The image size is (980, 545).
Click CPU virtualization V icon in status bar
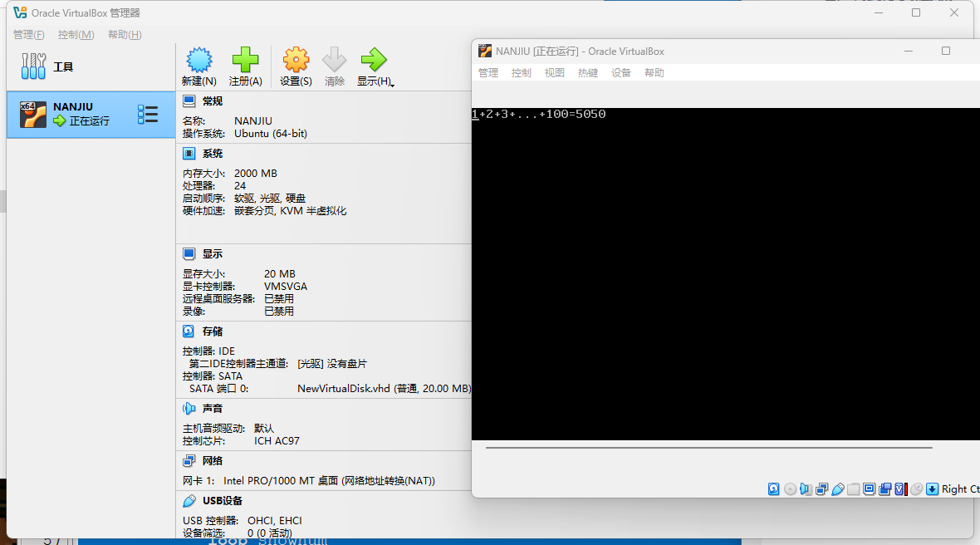pyautogui.click(x=900, y=489)
